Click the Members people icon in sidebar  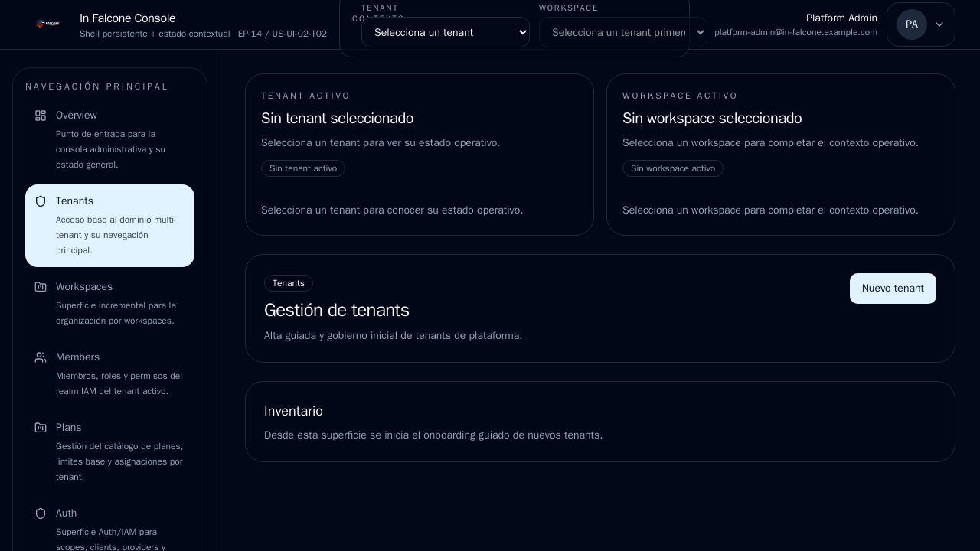(x=41, y=357)
